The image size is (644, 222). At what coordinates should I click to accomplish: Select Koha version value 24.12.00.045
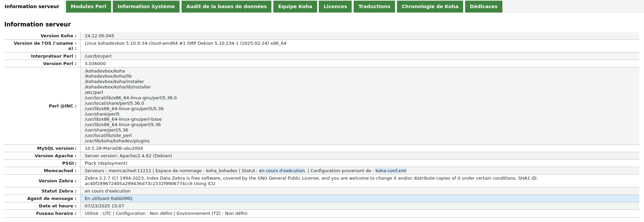pyautogui.click(x=99, y=36)
